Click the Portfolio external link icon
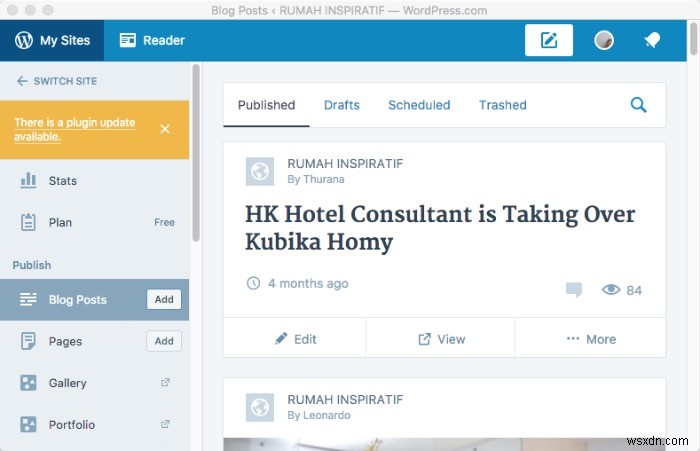 [165, 424]
